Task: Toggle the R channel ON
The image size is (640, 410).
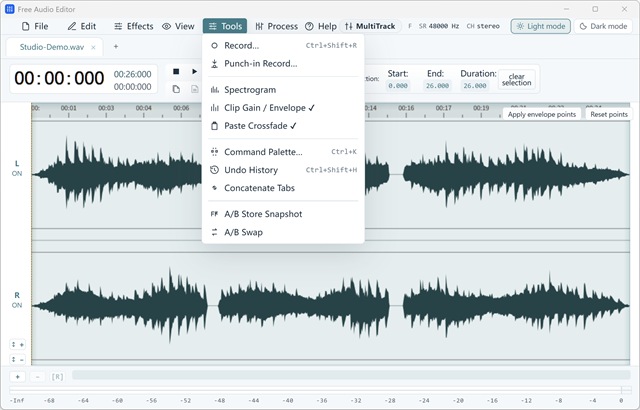Action: coord(17,305)
